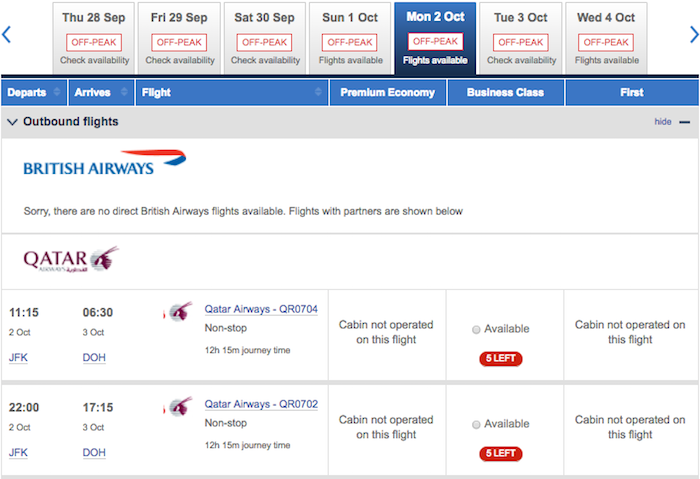Go to previous dates with left arrow

pyautogui.click(x=6, y=35)
